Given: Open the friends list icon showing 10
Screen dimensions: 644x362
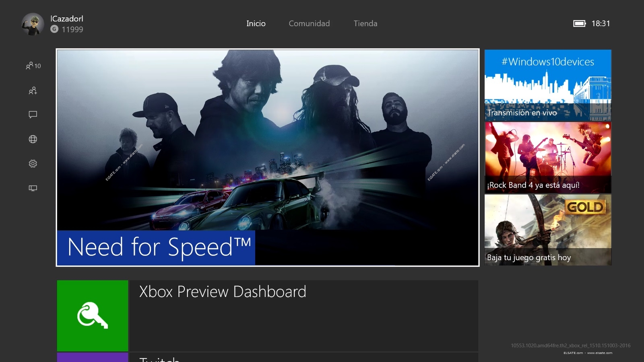Looking at the screenshot, I should 33,66.
